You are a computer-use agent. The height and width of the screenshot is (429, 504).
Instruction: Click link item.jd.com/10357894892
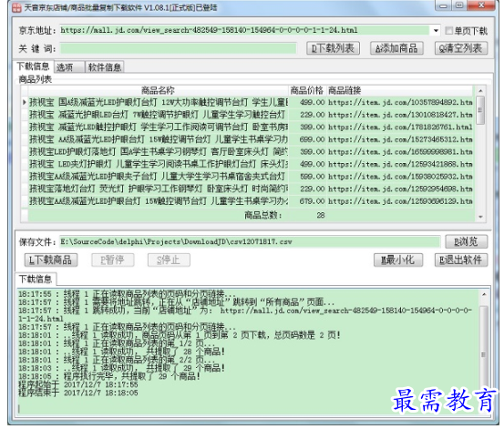click(x=400, y=103)
